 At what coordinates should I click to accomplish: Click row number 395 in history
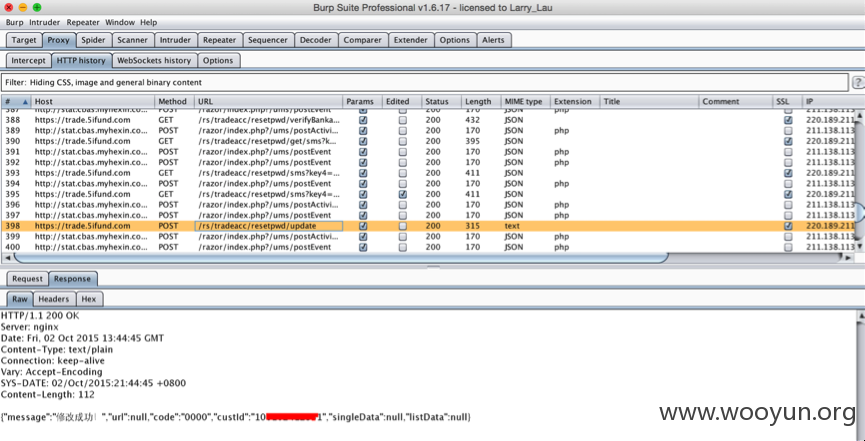click(12, 194)
